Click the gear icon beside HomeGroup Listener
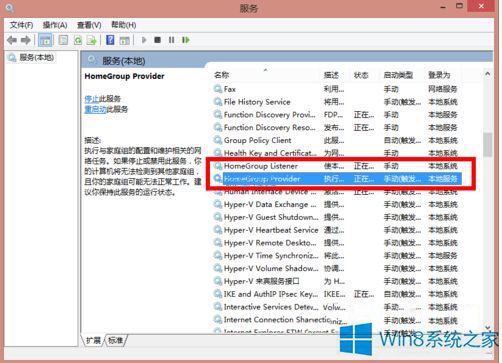The height and width of the screenshot is (363, 502). point(218,166)
